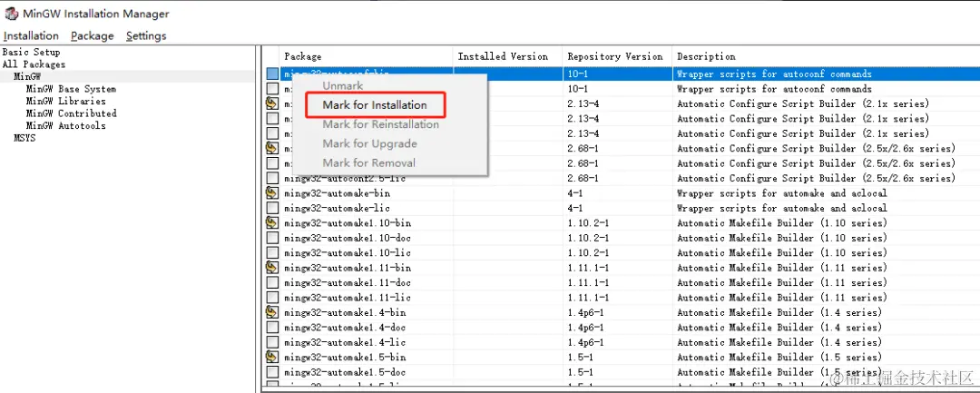Screen dimensions: 980x393
Task: Select the mingw32-automake1.5-bin package name
Action: [x=345, y=357]
